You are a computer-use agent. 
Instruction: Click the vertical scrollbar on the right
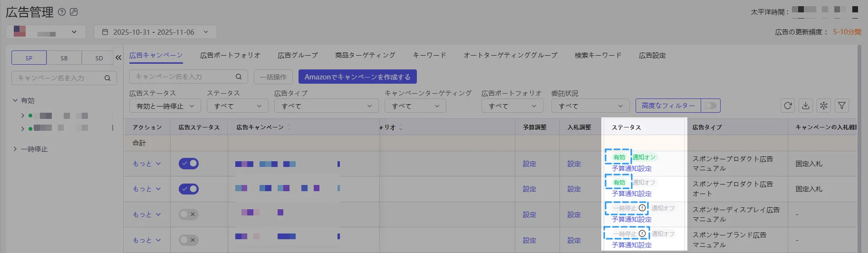[859, 147]
